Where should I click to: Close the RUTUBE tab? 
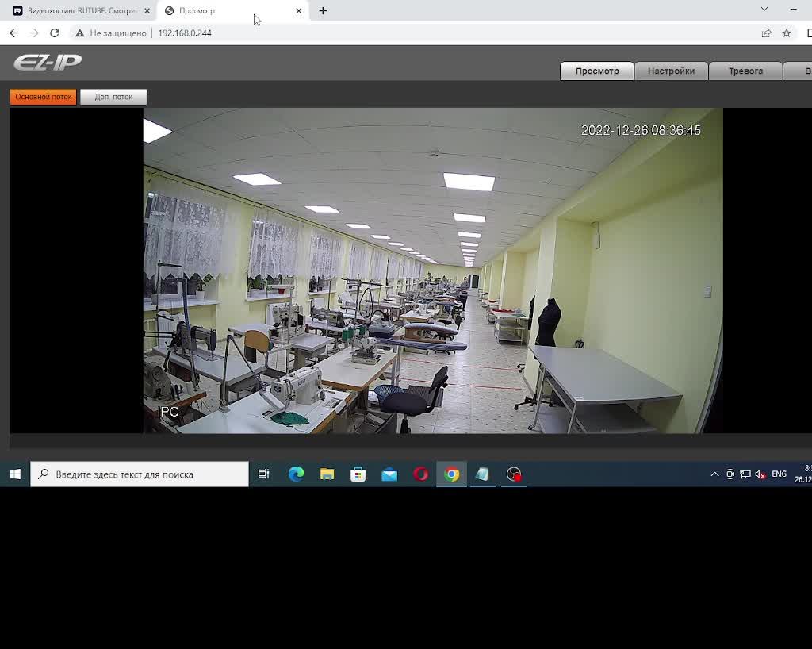[x=147, y=10]
